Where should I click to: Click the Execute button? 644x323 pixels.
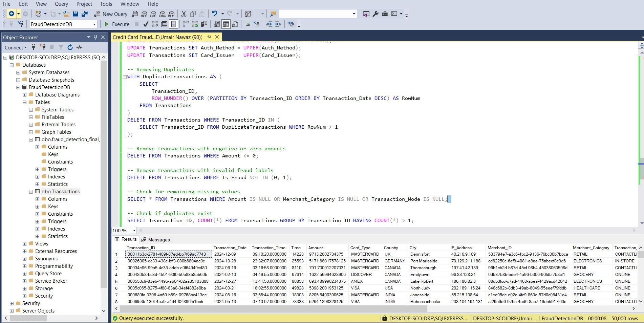click(x=117, y=24)
